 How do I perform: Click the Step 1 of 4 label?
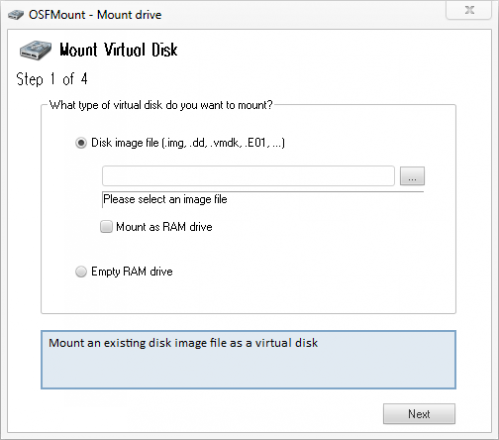point(52,79)
